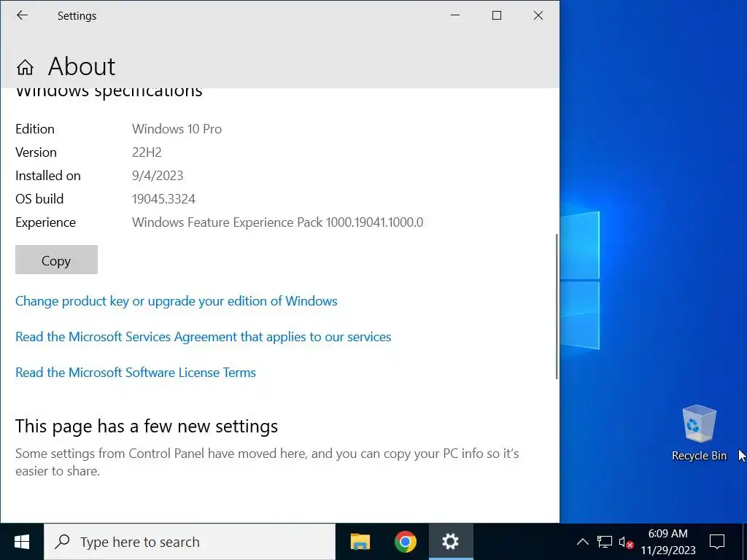The width and height of the screenshot is (747, 560).
Task: Open Google Chrome from the taskbar
Action: pyautogui.click(x=406, y=542)
